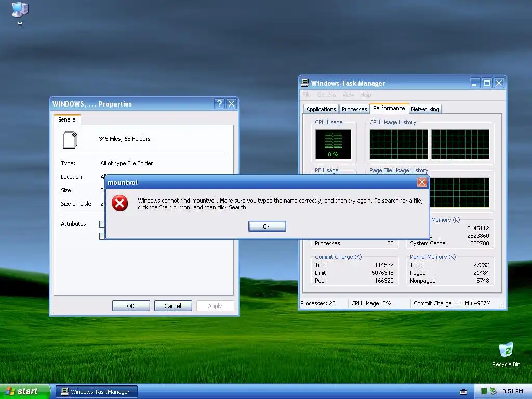Open the W computer desktop icon

coord(20,14)
